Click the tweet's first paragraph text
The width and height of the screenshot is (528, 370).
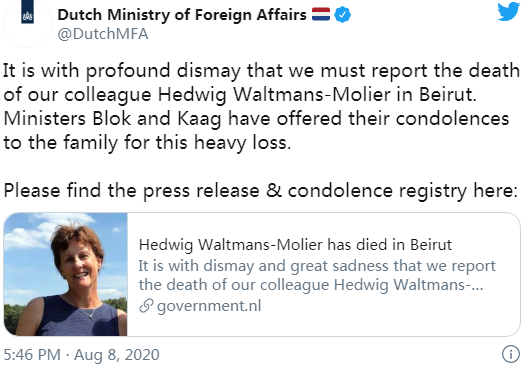261,106
